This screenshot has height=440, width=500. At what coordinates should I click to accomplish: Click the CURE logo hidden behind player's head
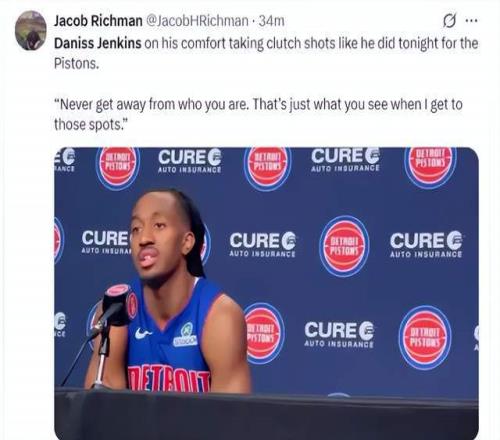click(106, 242)
